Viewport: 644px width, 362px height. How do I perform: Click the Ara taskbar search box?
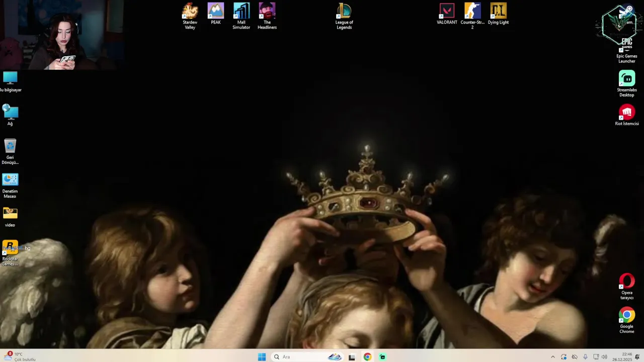(307, 357)
